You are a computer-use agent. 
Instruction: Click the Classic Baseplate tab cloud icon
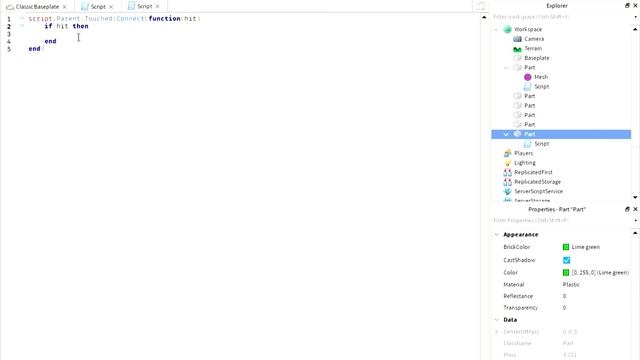[x=10, y=7]
